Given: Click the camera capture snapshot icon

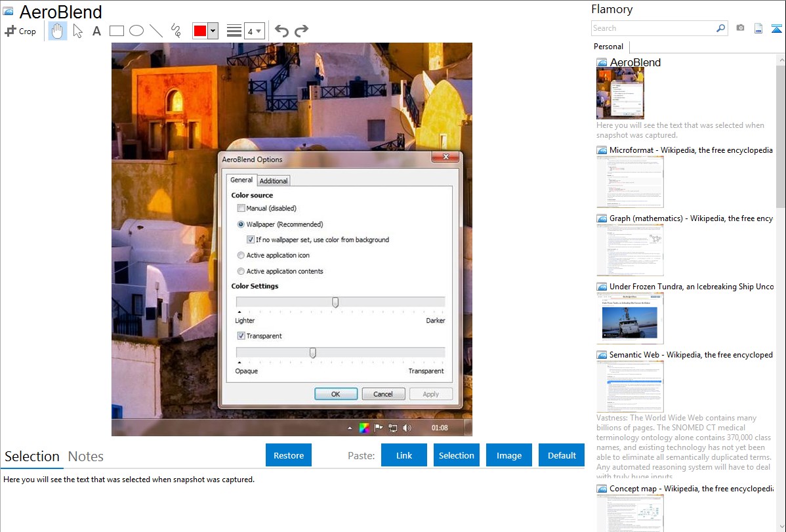Looking at the screenshot, I should point(740,28).
